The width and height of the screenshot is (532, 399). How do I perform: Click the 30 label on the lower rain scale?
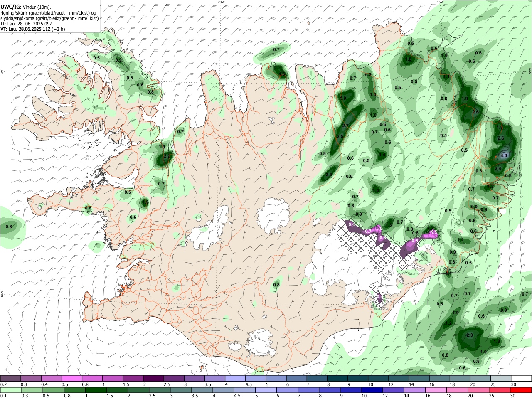point(514,396)
